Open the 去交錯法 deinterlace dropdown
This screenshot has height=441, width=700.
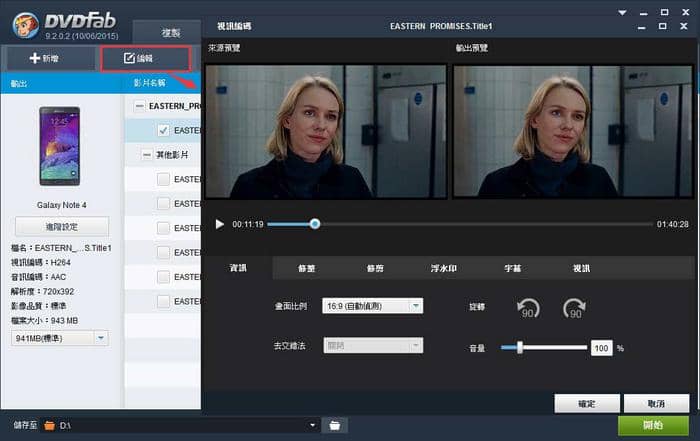point(373,345)
